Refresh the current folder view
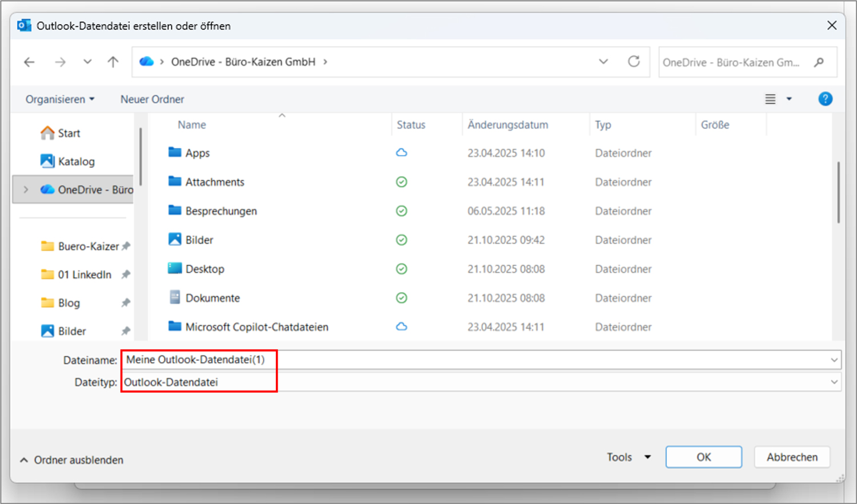 [x=634, y=62]
